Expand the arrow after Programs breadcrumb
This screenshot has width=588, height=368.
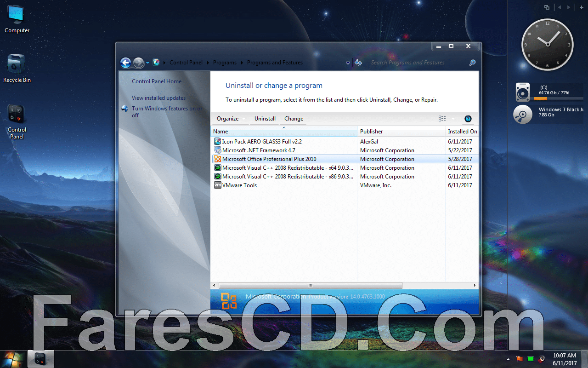[242, 63]
